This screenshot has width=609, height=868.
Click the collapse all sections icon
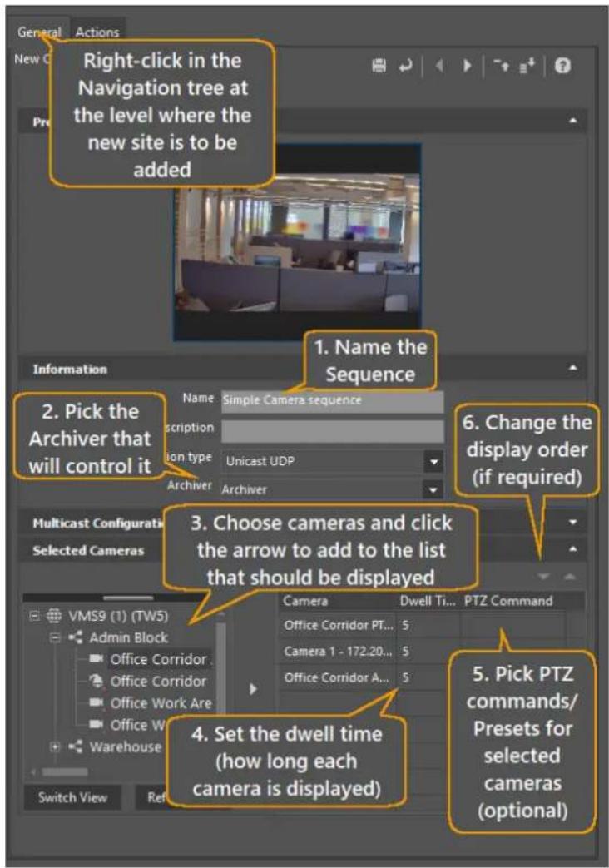501,66
